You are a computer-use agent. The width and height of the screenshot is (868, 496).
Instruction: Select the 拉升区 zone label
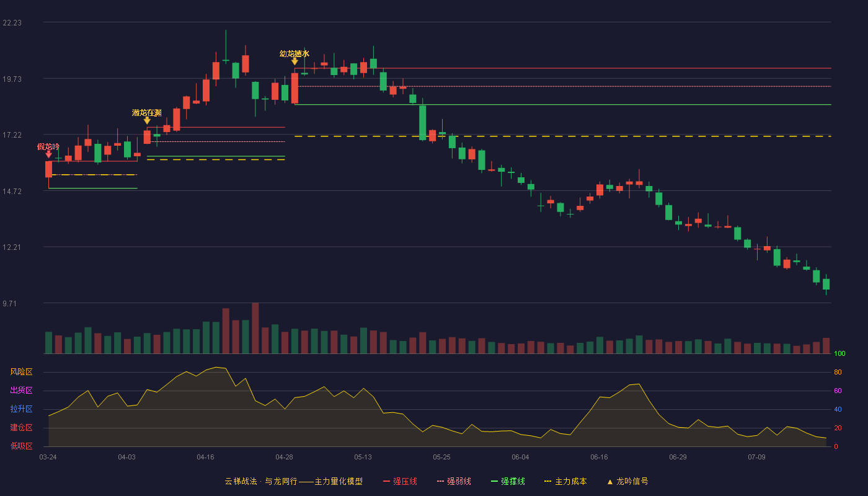click(x=21, y=409)
